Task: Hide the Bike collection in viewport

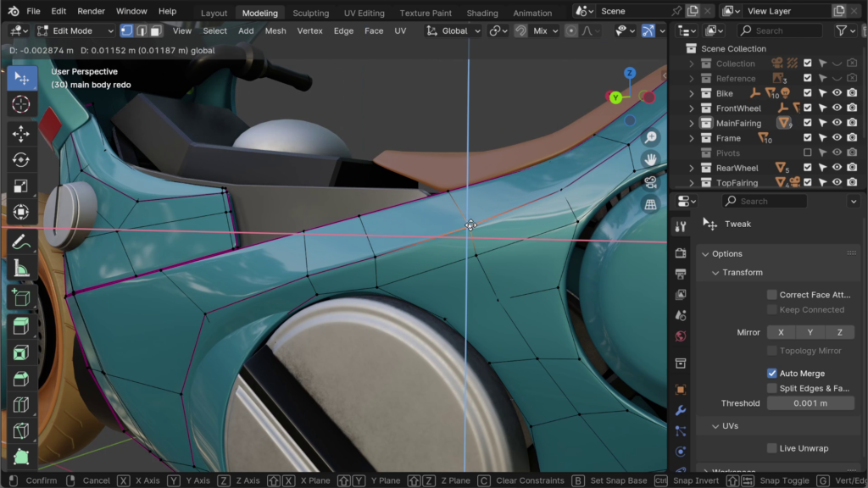Action: coord(837,93)
